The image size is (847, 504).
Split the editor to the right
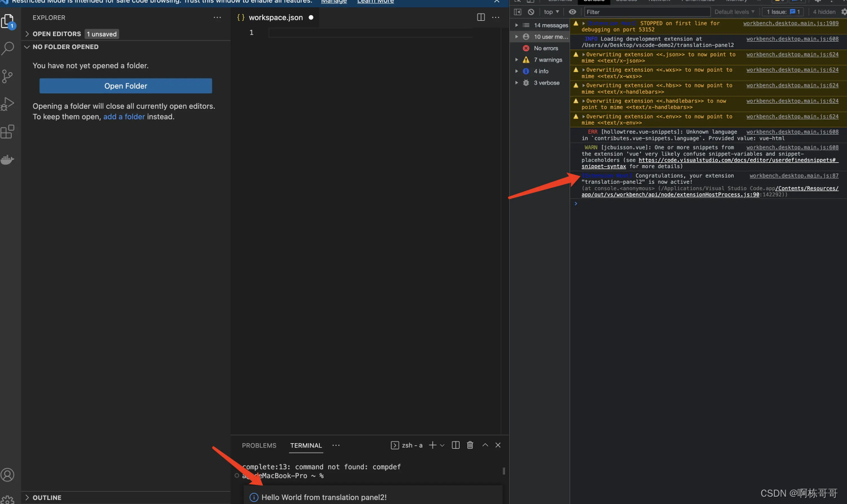[481, 17]
